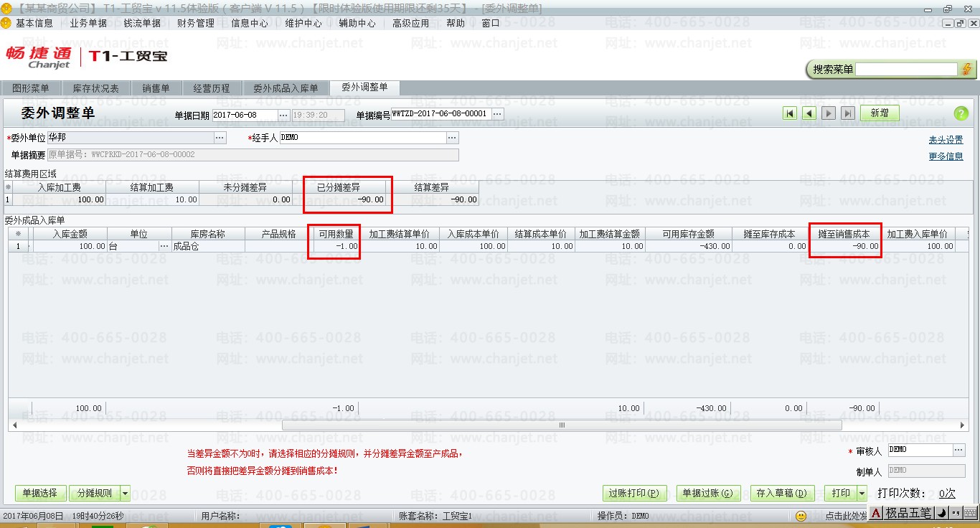Click the green help question mark icon

tap(961, 113)
